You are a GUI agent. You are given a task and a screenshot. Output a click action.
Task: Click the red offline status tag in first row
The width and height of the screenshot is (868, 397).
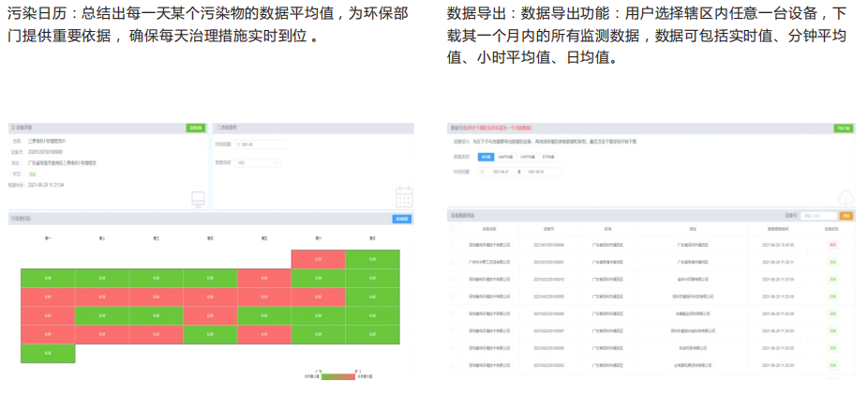[832, 244]
